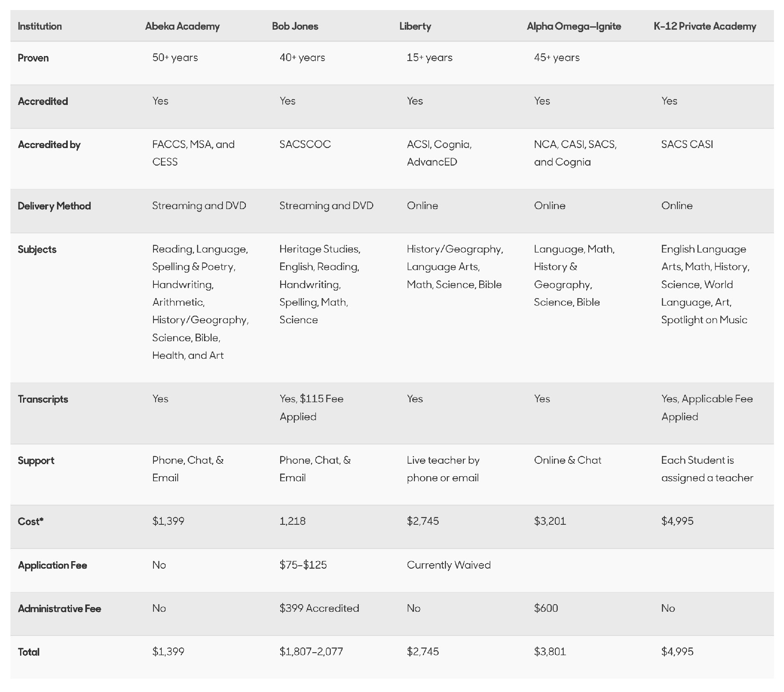Select the Accredited by row label
This screenshot has width=784, height=692.
coord(49,145)
